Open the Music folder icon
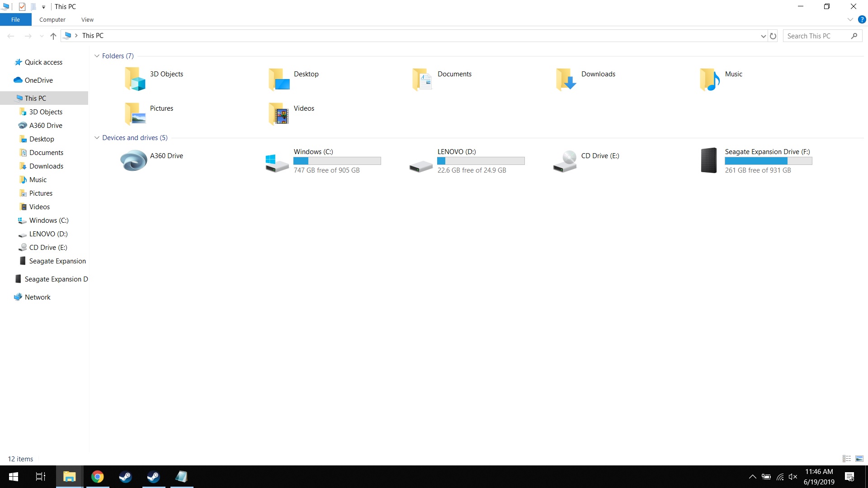 [710, 79]
